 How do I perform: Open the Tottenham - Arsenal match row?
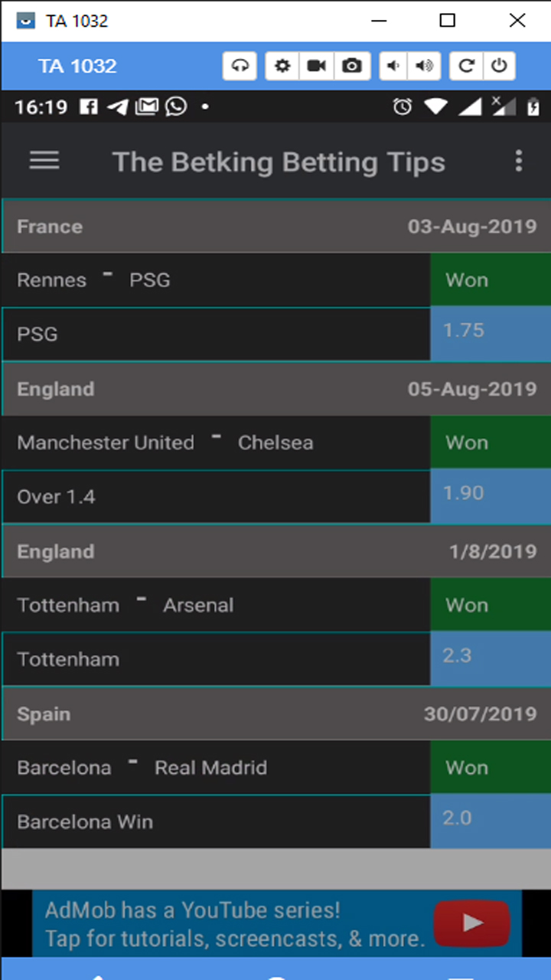pyautogui.click(x=214, y=605)
